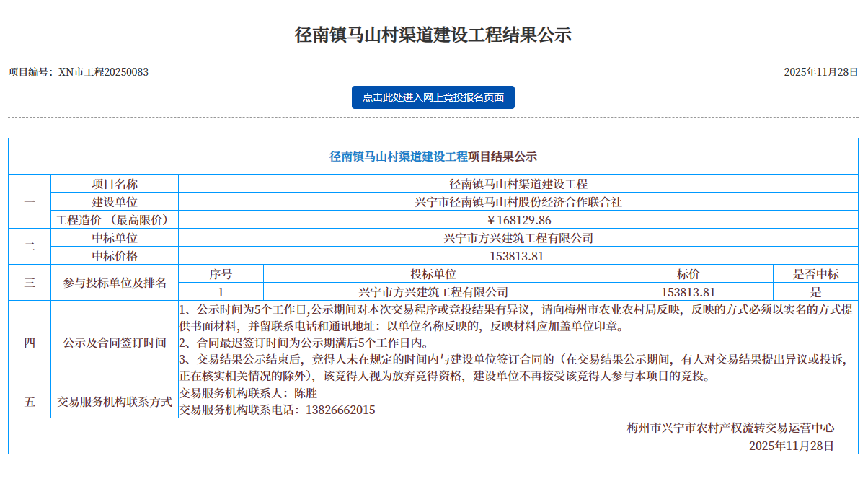
Task: Click the date in the top right corner
Action: coord(821,72)
